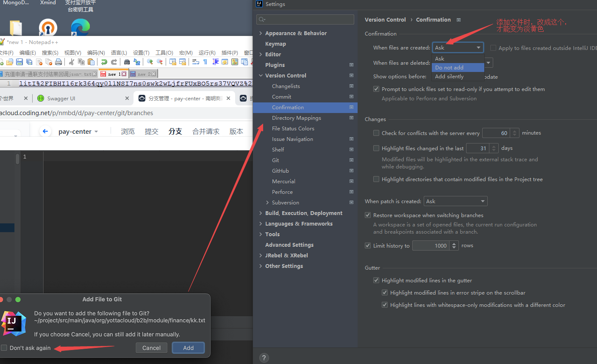Toggle Prompt to unlock read-only files checkbox

(x=376, y=89)
